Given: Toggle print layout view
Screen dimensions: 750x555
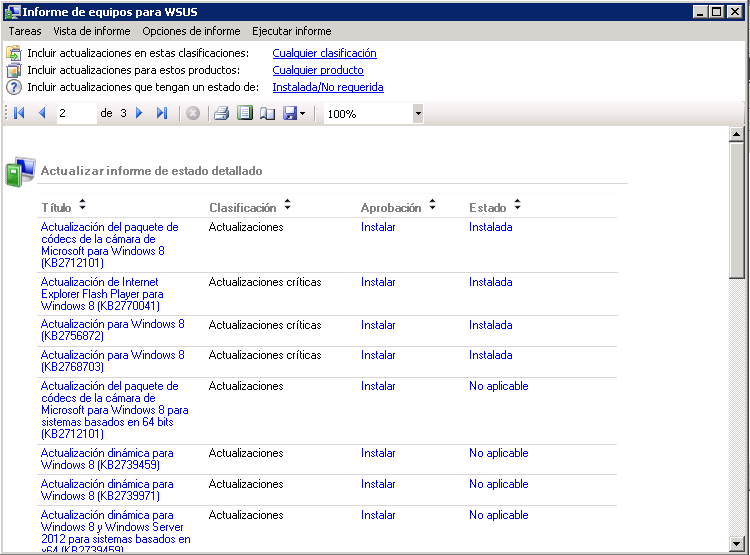Looking at the screenshot, I should 245,113.
